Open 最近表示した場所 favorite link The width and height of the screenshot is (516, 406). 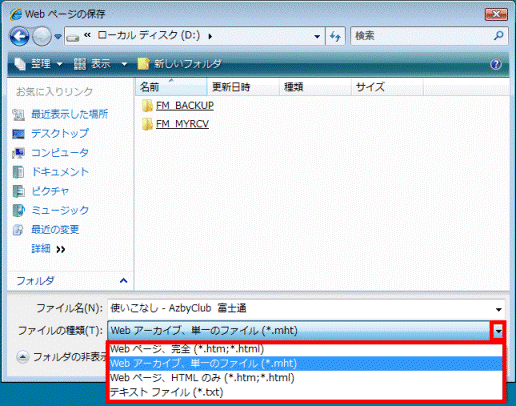70,114
